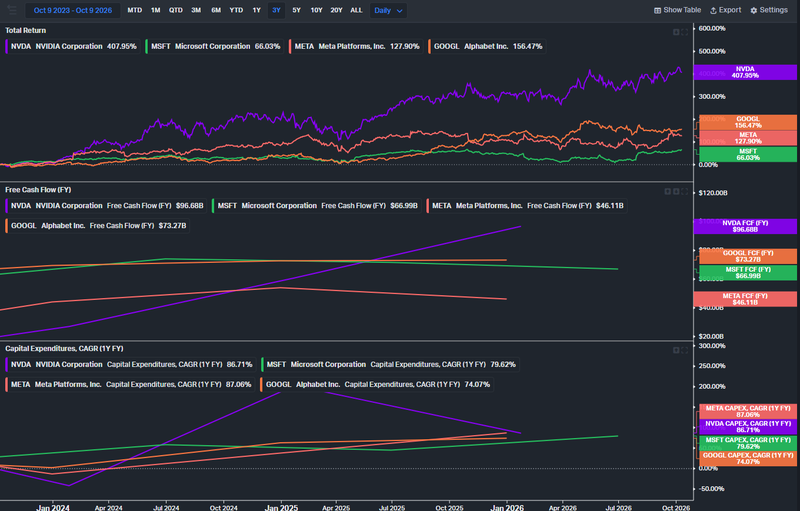Select the MTD time range
Viewport: 800px width, 511px height.
click(x=135, y=10)
